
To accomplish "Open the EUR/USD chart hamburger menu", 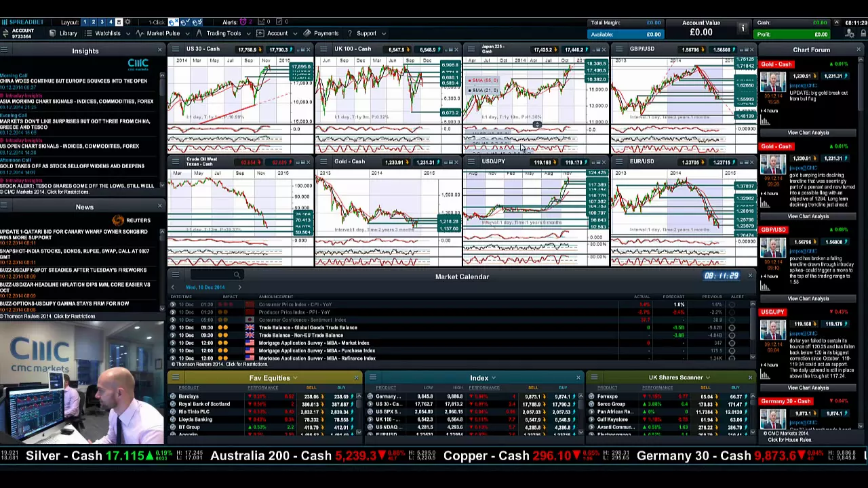I will click(x=618, y=162).
